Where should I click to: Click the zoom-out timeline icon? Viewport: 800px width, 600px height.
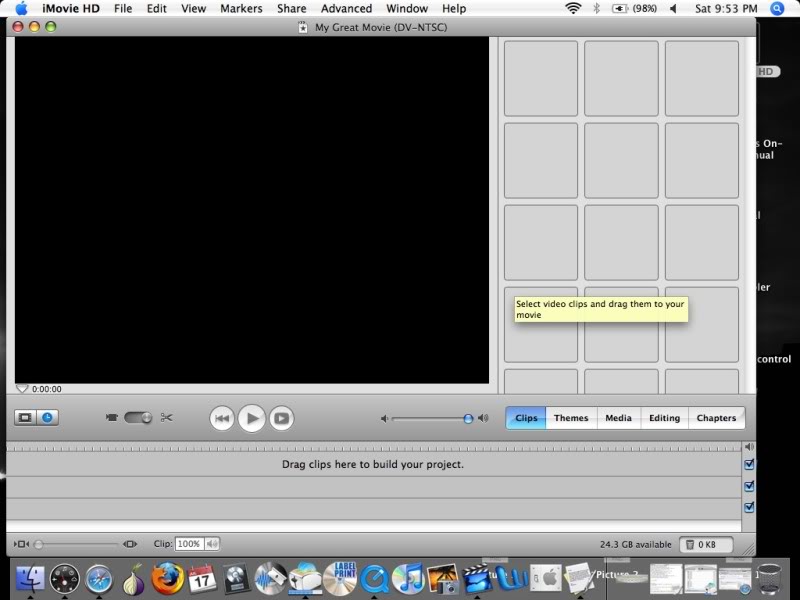pos(21,544)
